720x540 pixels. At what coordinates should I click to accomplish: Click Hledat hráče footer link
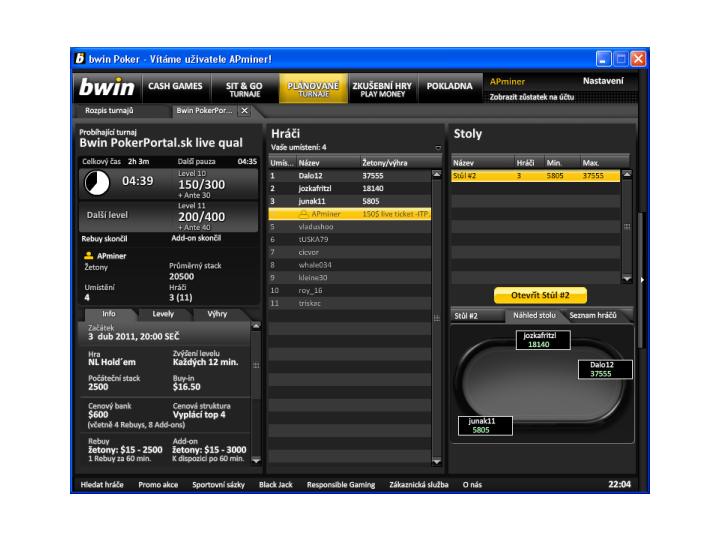(x=102, y=485)
